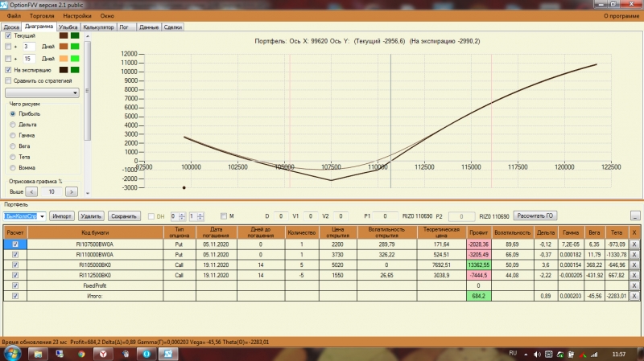Open the Windows Start button
644x361 pixels.
click(x=11, y=354)
